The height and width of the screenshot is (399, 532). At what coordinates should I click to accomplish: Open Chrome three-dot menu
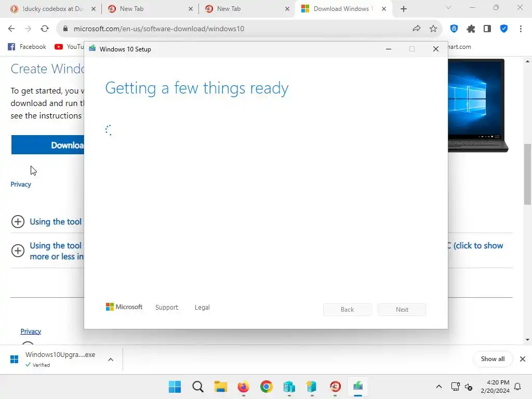(521, 29)
